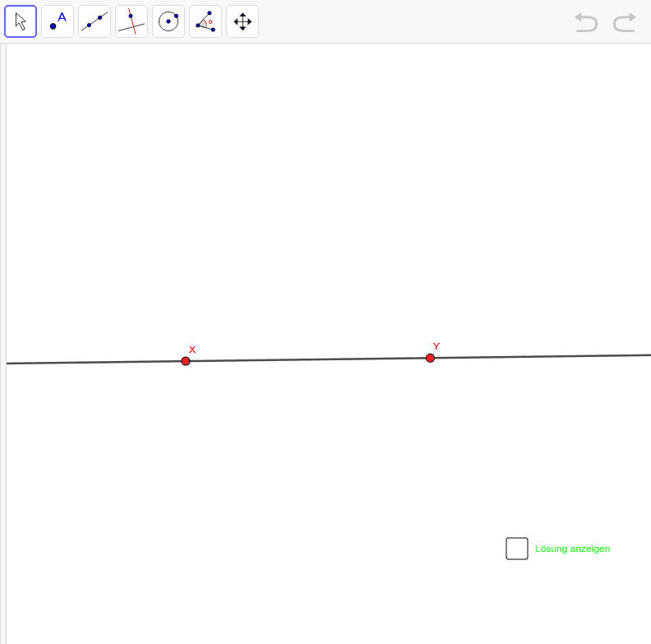This screenshot has width=651, height=644.
Task: Click the label X above the point
Action: 192,350
